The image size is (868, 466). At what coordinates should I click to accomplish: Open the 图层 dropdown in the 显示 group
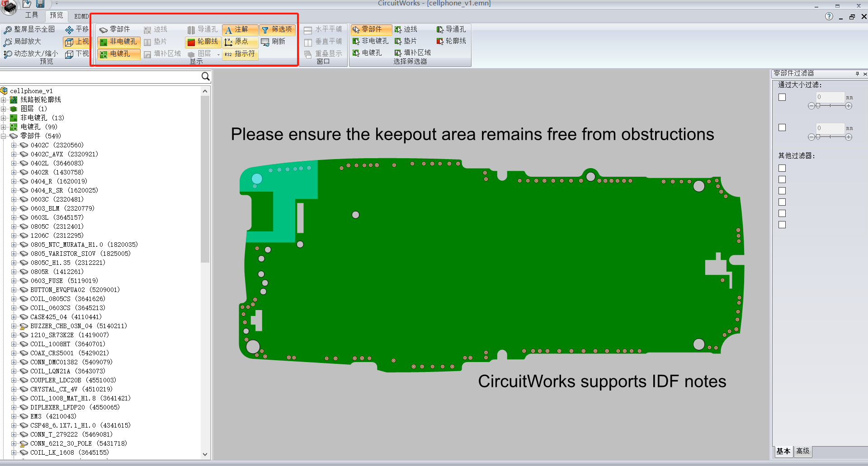tap(218, 54)
